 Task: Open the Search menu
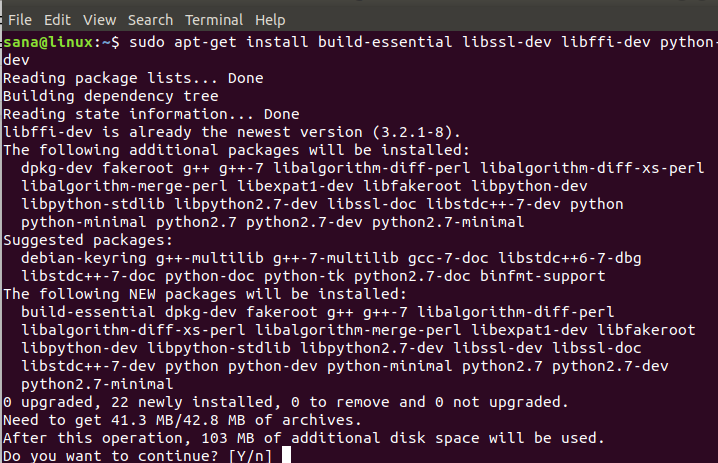(x=150, y=19)
